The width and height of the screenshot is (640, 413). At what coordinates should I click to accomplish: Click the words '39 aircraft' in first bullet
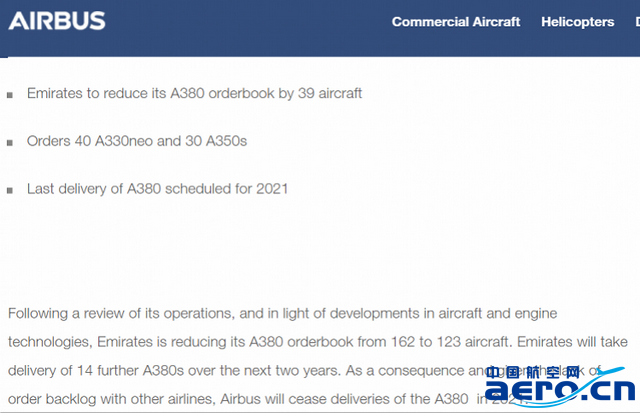click(330, 93)
